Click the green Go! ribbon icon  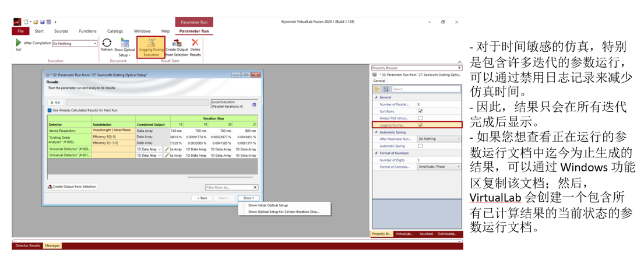18,43
